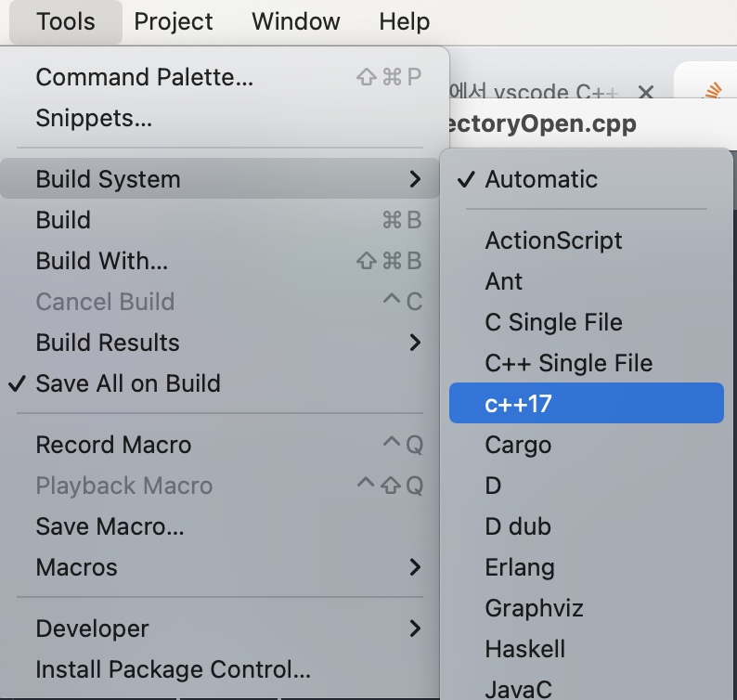Choose Build With... entry
The width and height of the screenshot is (737, 700).
coord(219,261)
